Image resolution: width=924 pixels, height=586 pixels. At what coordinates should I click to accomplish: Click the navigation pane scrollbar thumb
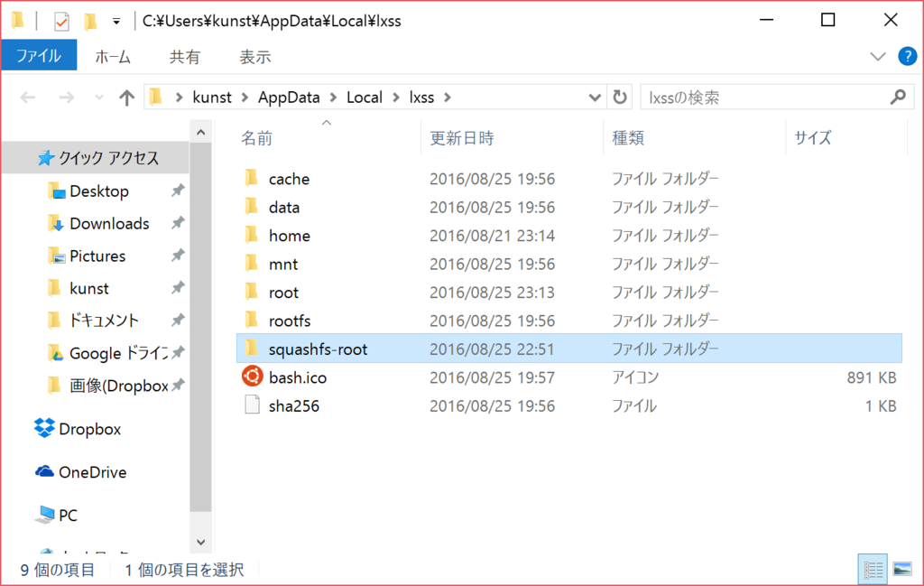(x=201, y=327)
